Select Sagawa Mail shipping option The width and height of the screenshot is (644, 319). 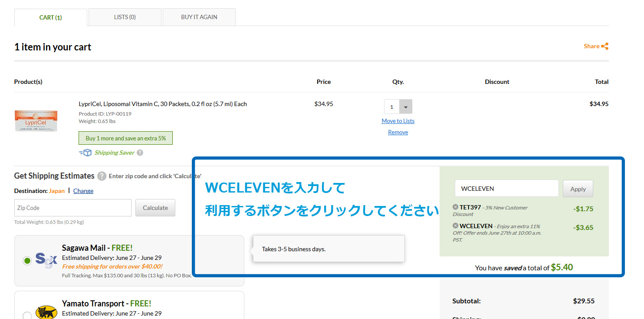27,261
